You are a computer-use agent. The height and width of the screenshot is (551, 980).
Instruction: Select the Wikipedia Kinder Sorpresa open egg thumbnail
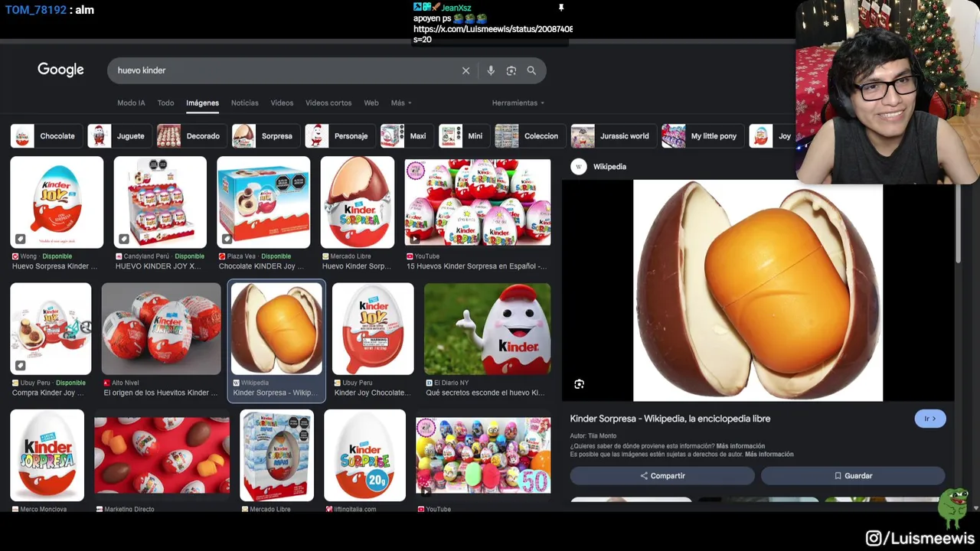click(277, 329)
